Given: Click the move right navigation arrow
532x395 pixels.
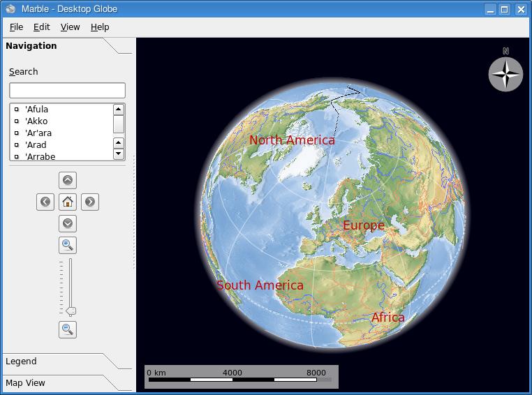Looking at the screenshot, I should (89, 202).
